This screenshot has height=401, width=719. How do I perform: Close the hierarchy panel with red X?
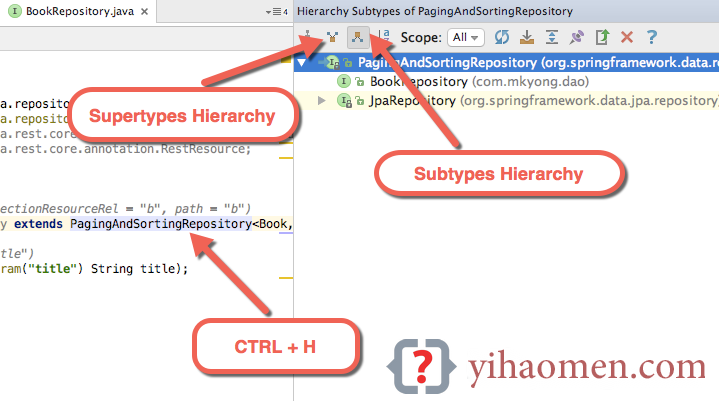pyautogui.click(x=627, y=37)
